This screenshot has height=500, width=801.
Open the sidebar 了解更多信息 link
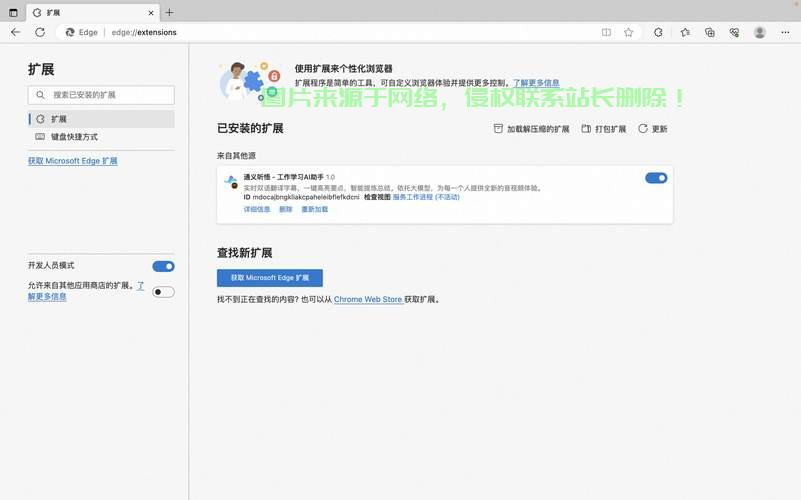coord(47,296)
